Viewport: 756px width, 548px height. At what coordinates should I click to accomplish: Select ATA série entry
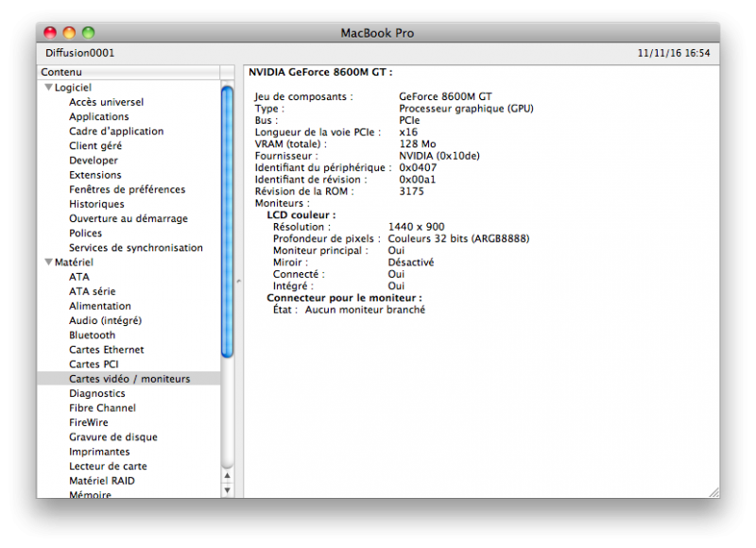pyautogui.click(x=92, y=292)
